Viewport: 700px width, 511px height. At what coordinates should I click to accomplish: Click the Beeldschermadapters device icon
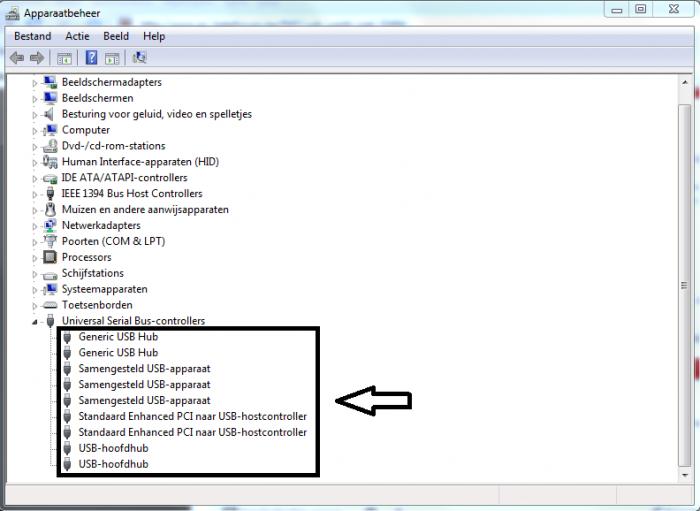coord(50,82)
